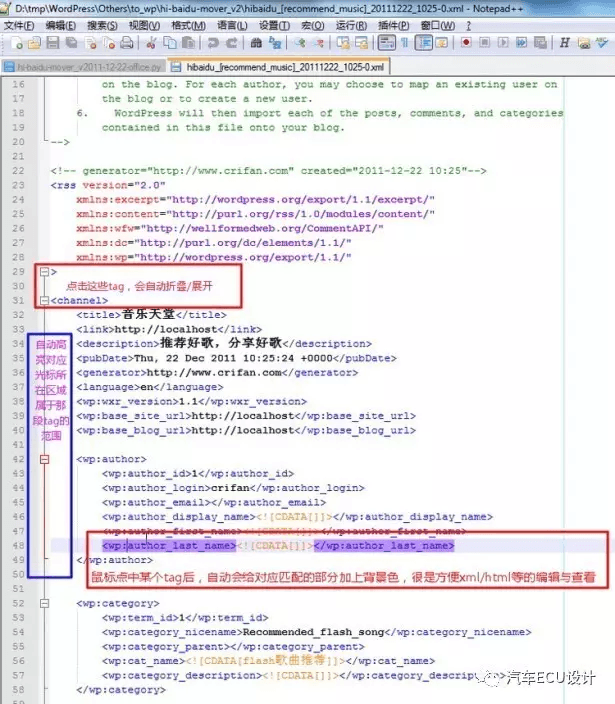Open user defined language dialog icon
The width and height of the screenshot is (615, 704).
[x=442, y=43]
